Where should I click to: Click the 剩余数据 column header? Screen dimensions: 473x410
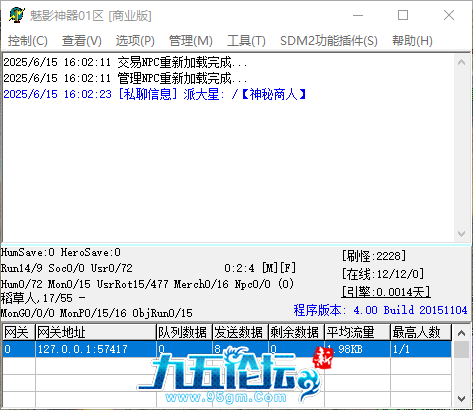pos(296,332)
